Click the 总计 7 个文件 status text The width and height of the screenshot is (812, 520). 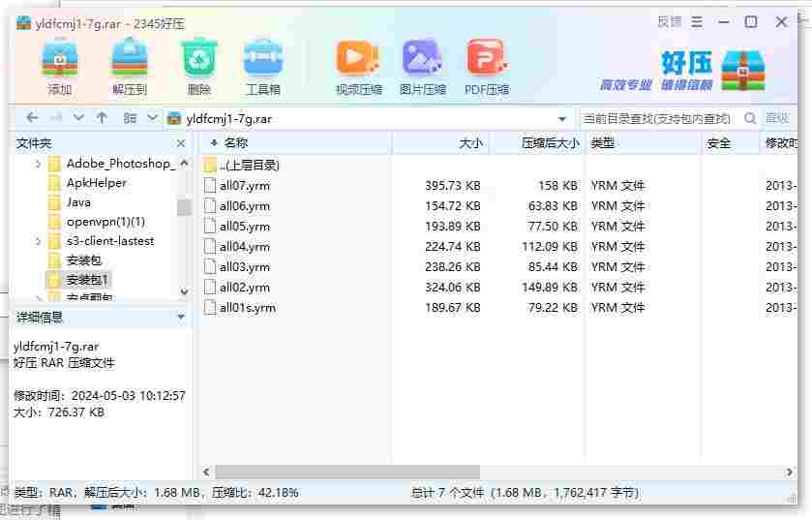pos(447,493)
